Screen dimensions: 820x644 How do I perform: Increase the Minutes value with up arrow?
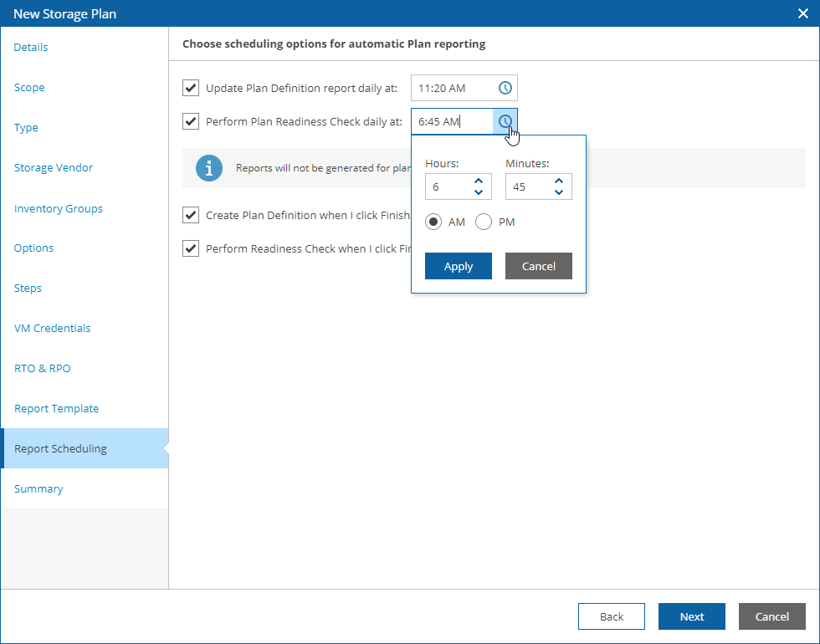point(559,181)
